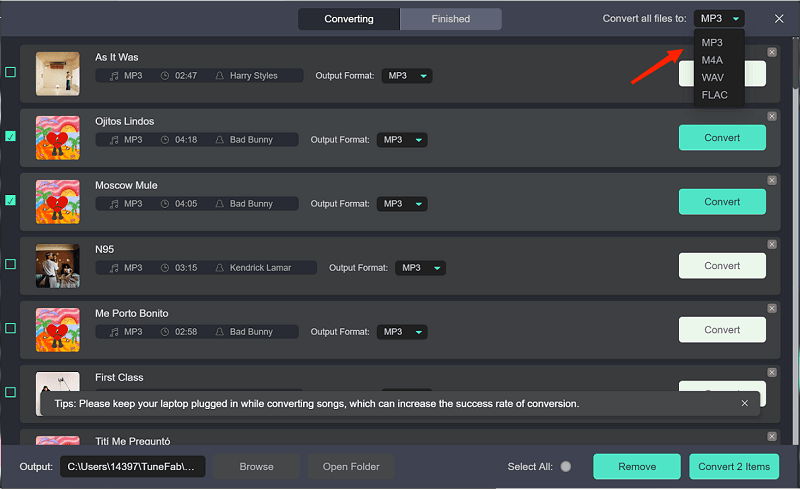The height and width of the screenshot is (489, 800).
Task: Check the As It Was song checkbox
Action: pos(10,72)
